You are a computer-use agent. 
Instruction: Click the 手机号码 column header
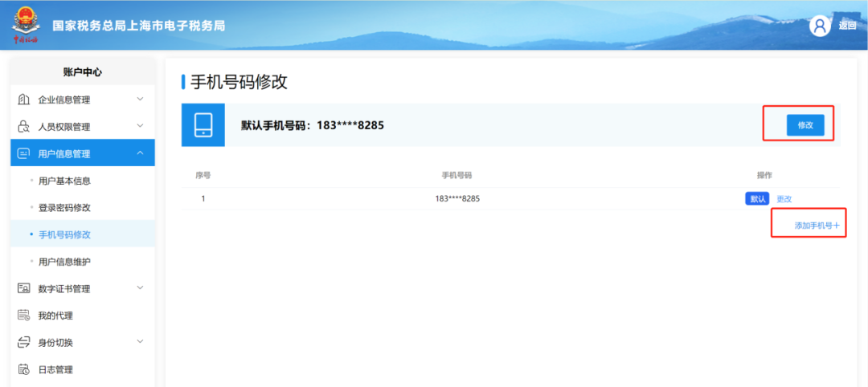(457, 175)
